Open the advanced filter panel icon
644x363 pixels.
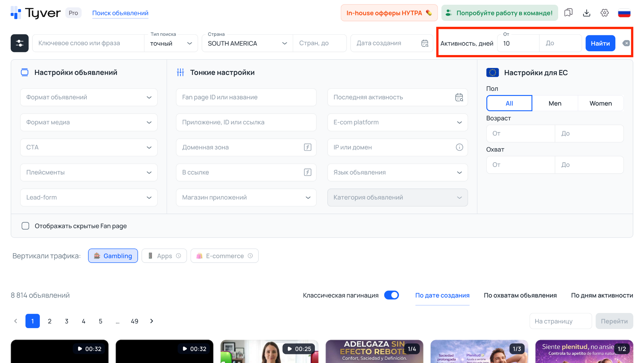coord(19,43)
